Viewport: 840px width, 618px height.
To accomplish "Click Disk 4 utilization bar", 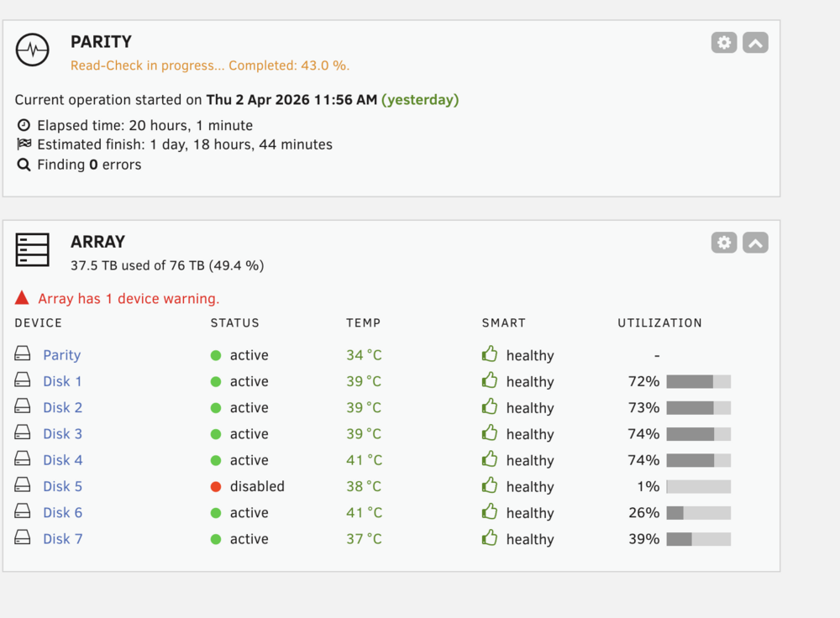I will [699, 460].
